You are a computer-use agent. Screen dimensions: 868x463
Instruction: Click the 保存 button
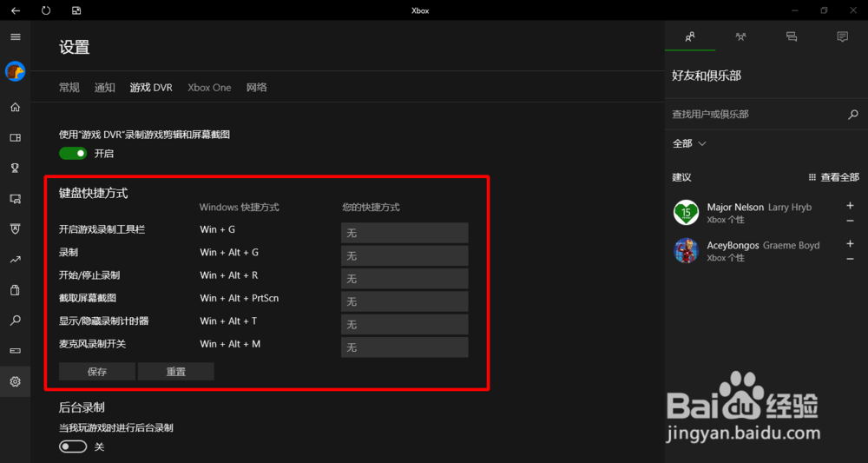tap(97, 372)
